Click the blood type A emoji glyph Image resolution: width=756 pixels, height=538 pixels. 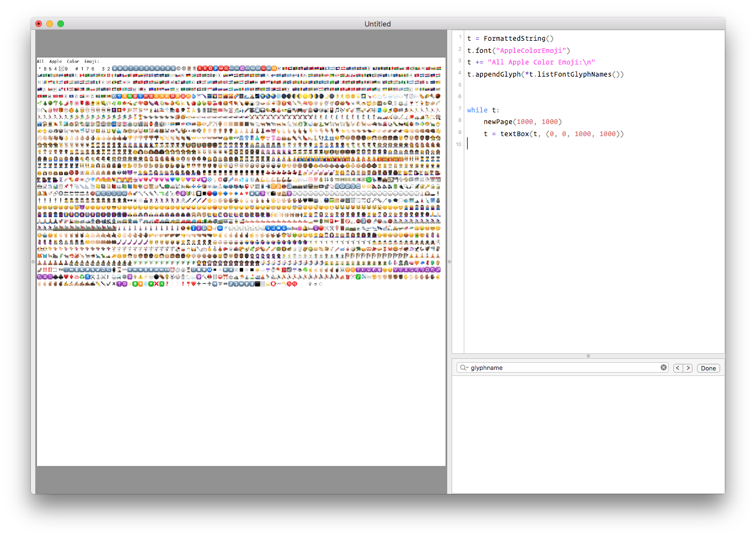point(200,68)
